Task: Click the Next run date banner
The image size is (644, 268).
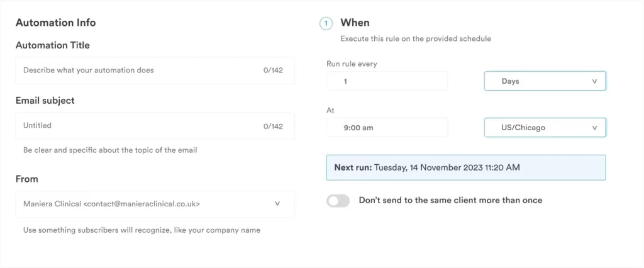Action: tap(465, 168)
